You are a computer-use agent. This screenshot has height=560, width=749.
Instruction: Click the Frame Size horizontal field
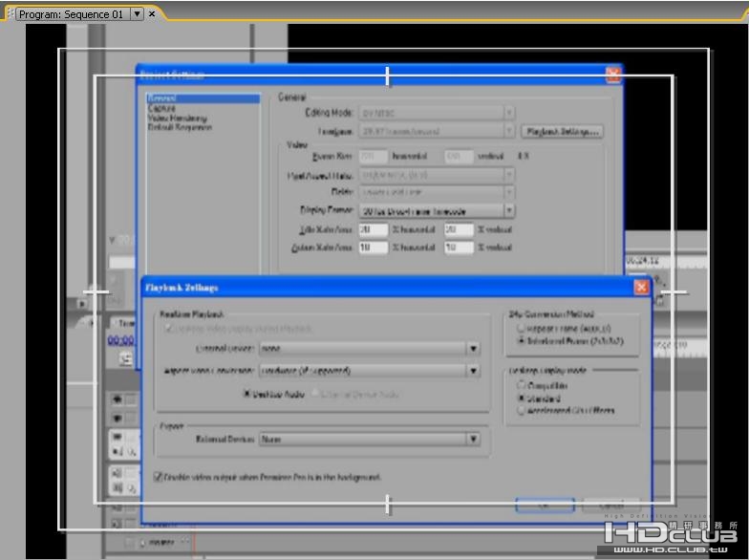[x=373, y=157]
